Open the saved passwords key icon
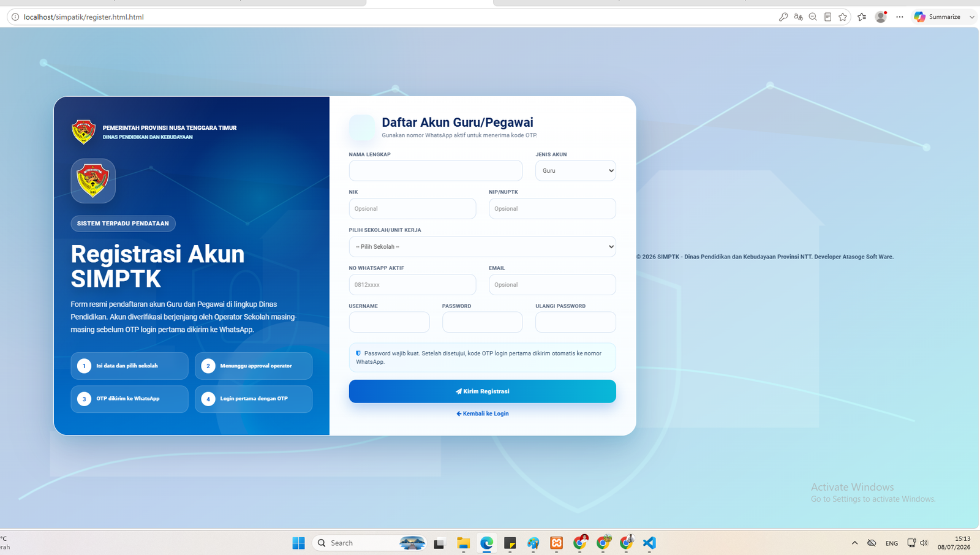980x555 pixels. pyautogui.click(x=783, y=17)
